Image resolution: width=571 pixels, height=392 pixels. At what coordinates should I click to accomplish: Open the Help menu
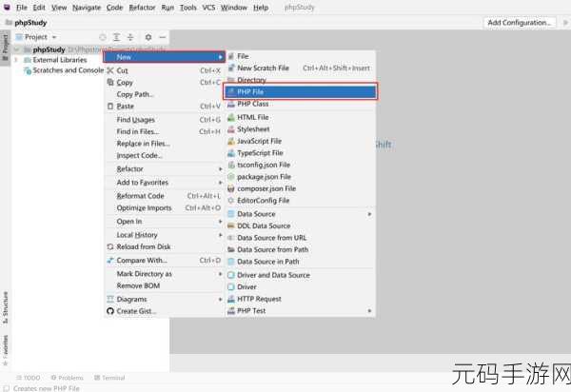pos(261,8)
